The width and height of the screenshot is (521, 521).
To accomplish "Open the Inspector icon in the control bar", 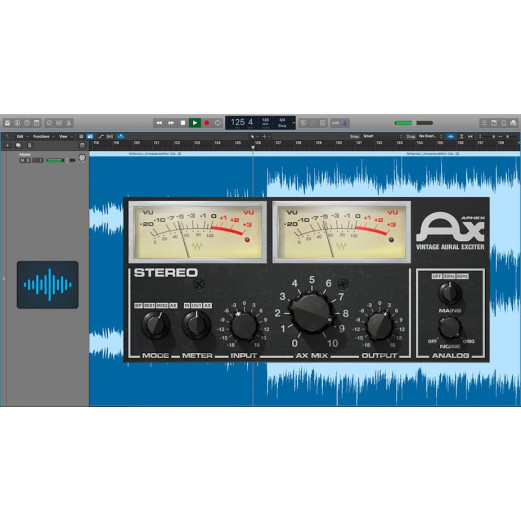I will (17, 123).
